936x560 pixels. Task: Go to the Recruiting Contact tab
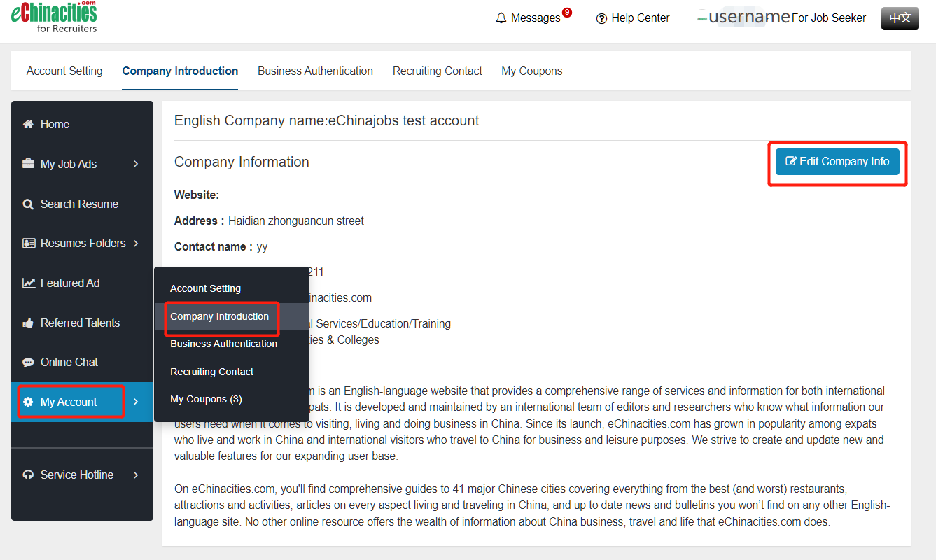click(438, 71)
